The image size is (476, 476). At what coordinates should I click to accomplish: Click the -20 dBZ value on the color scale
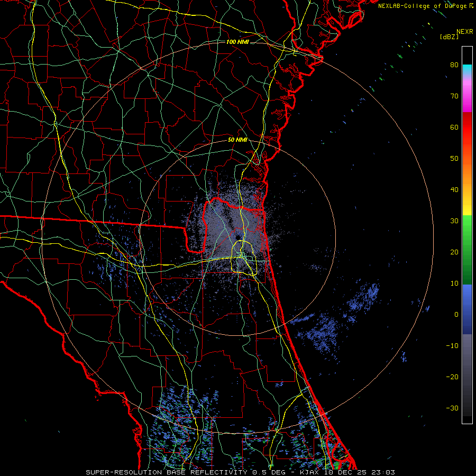[x=452, y=377]
